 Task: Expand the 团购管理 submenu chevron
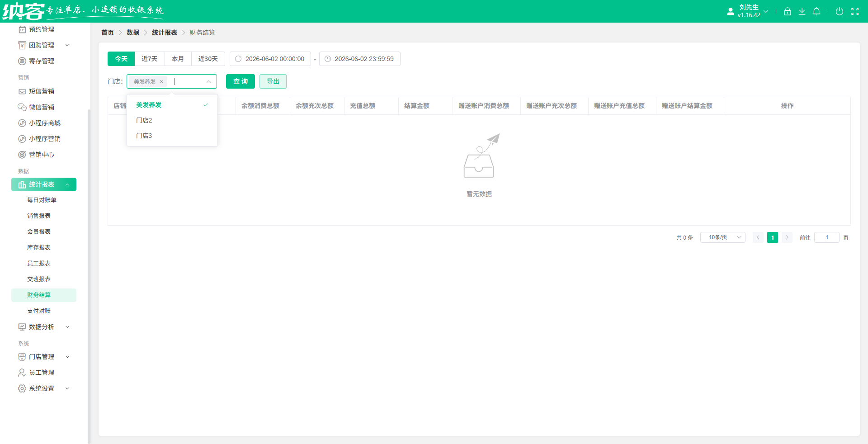[x=67, y=45]
